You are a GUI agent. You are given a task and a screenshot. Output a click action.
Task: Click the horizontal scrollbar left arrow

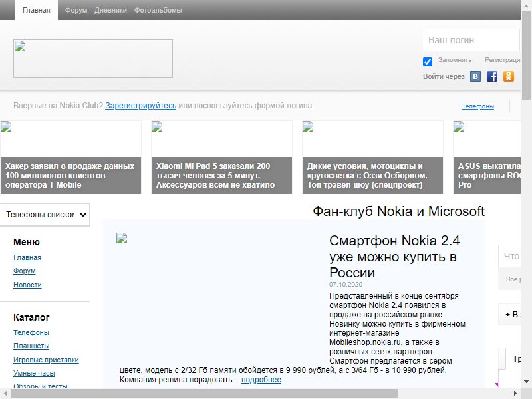(x=5, y=394)
